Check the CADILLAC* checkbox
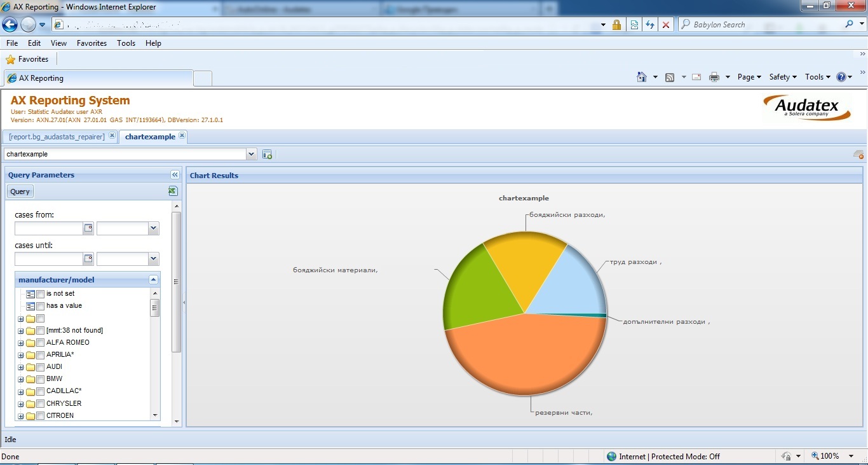Screen dimensions: 868x465 coord(41,391)
